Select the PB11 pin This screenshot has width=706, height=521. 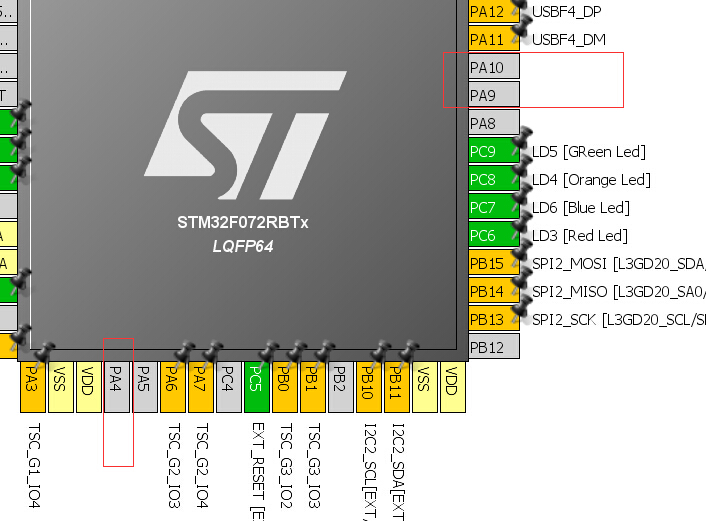pos(397,386)
